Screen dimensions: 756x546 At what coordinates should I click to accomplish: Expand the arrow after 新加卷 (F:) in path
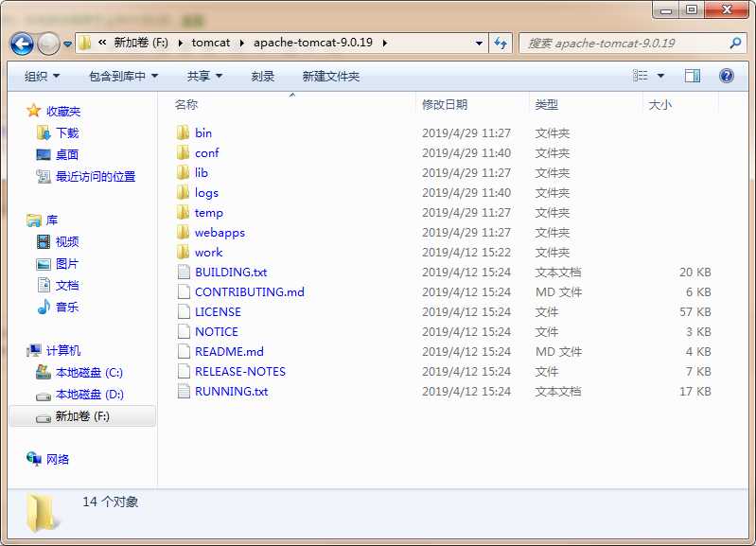(x=181, y=43)
